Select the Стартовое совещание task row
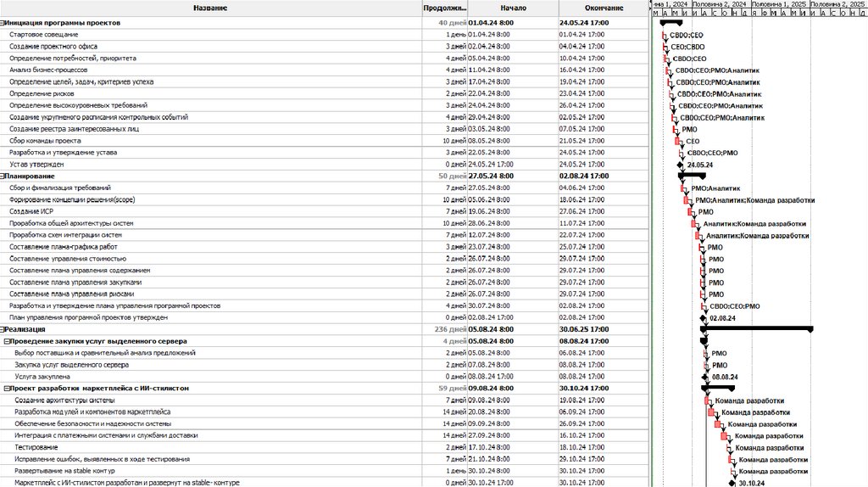 44,34
